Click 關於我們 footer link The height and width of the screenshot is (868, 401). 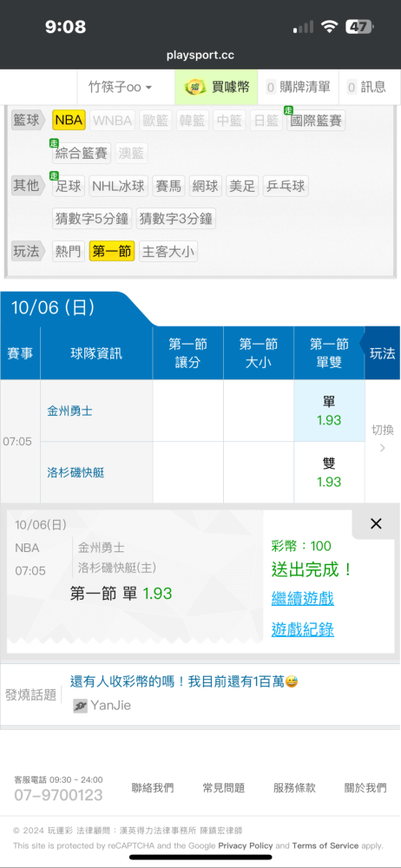tap(365, 788)
